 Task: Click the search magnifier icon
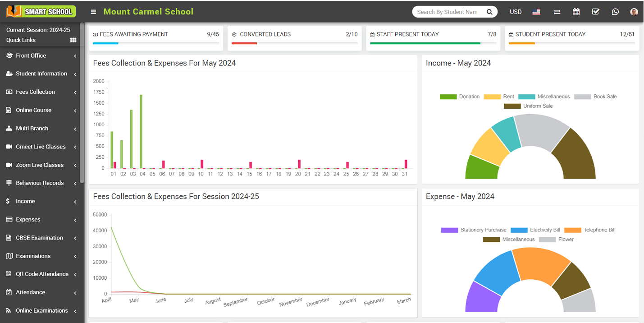(x=489, y=12)
